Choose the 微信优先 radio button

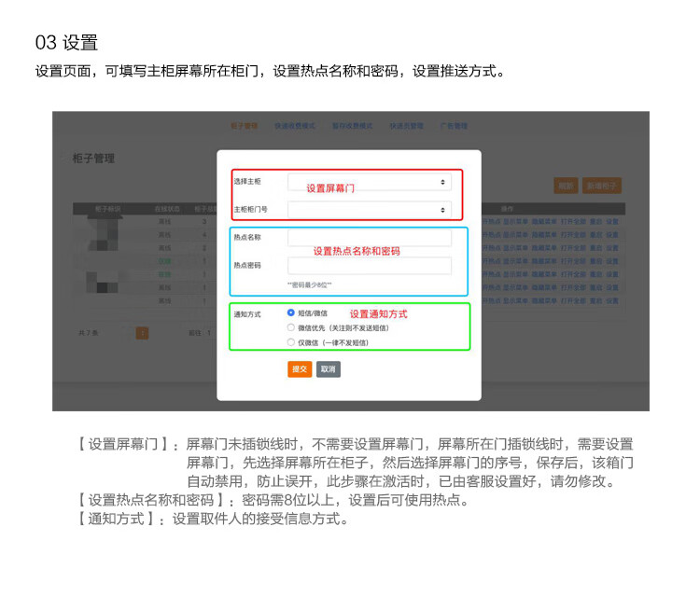[291, 328]
